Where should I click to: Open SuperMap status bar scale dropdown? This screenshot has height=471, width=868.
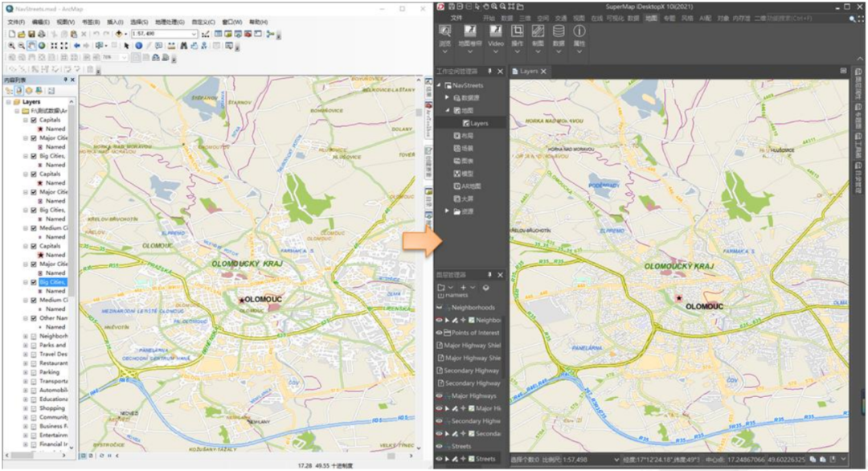[x=616, y=460]
